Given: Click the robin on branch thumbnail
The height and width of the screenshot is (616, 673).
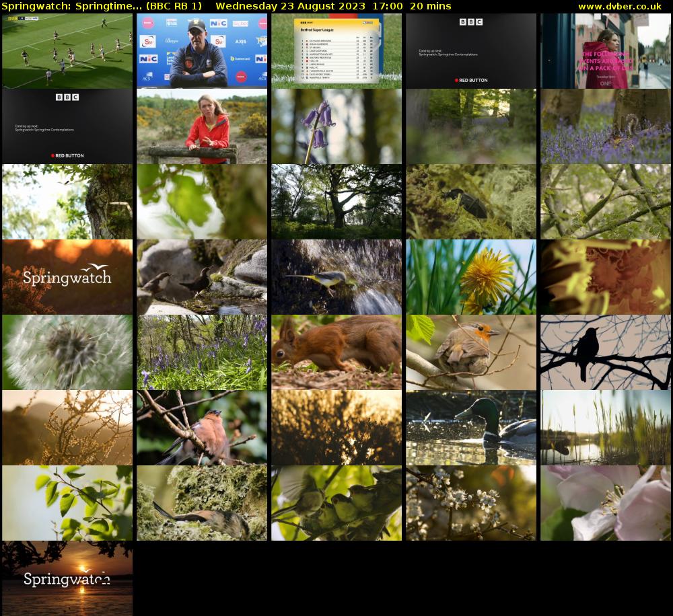Looking at the screenshot, I should coord(471,352).
